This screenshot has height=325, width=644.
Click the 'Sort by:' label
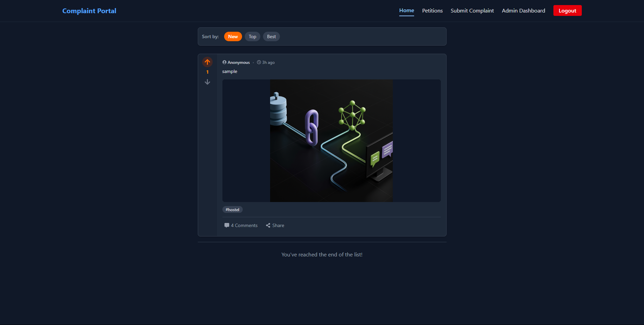click(210, 36)
